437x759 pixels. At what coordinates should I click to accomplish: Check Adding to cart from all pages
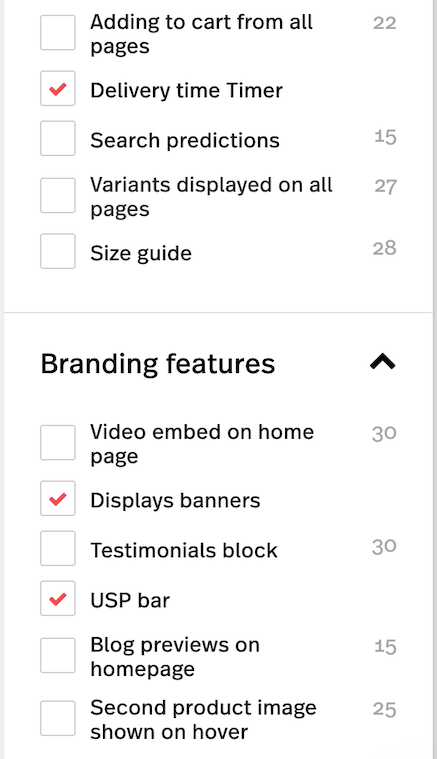pos(58,32)
